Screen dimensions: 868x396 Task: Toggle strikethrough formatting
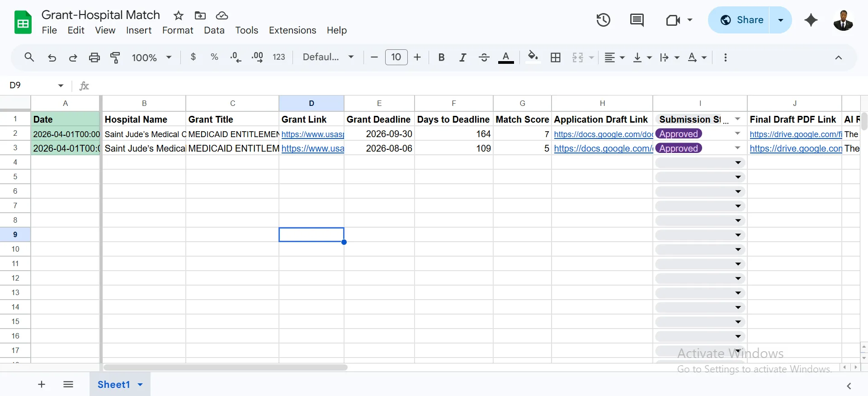click(x=484, y=57)
